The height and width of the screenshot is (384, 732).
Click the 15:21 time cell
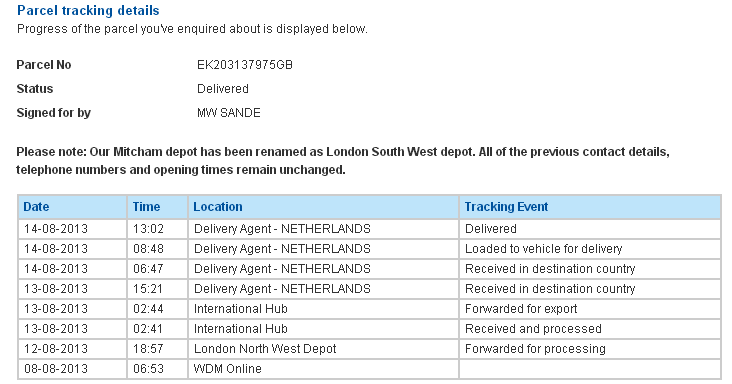(157, 289)
